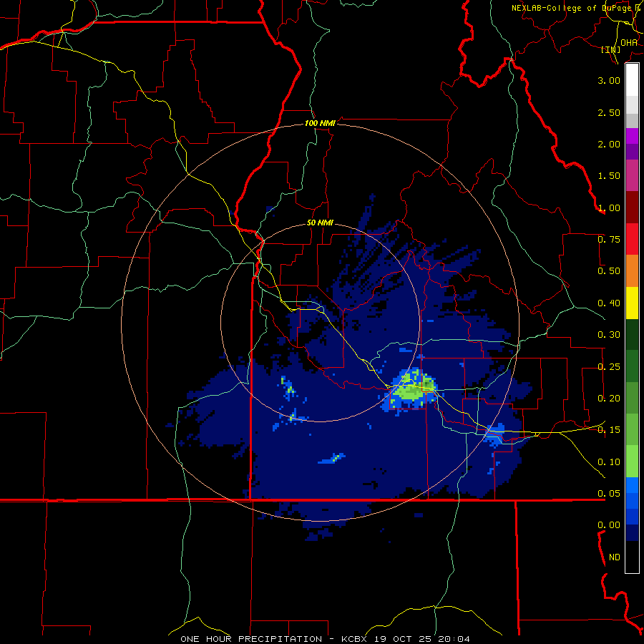Click the 0.50 legend value
The height and width of the screenshot is (644, 644).
click(x=609, y=271)
